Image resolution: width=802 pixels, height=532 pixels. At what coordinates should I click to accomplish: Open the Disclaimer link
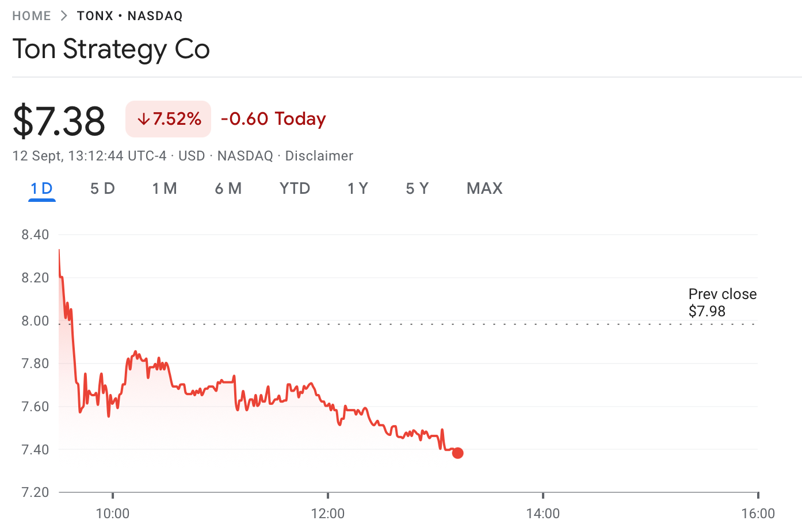click(319, 156)
